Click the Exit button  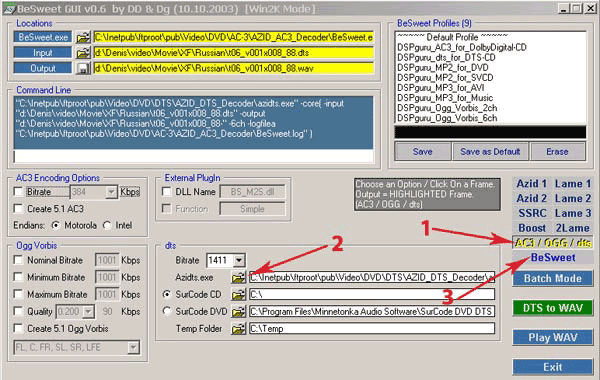pyautogui.click(x=553, y=367)
